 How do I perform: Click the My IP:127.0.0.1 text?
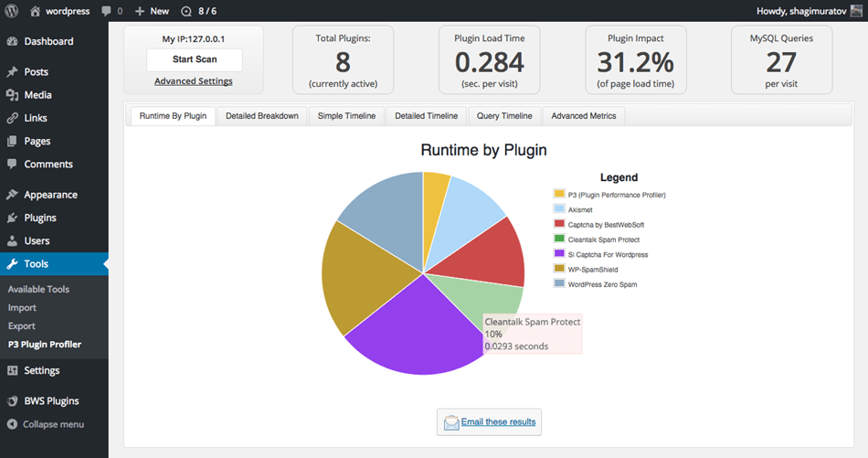click(193, 38)
